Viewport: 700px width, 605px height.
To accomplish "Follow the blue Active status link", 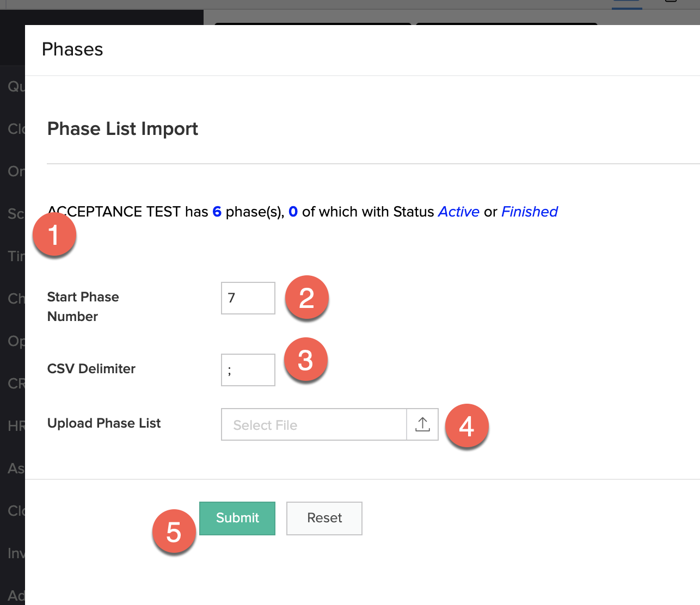I will tap(458, 212).
